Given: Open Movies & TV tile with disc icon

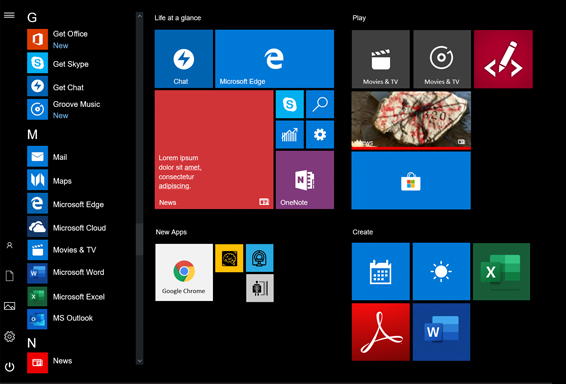Looking at the screenshot, I should point(442,59).
